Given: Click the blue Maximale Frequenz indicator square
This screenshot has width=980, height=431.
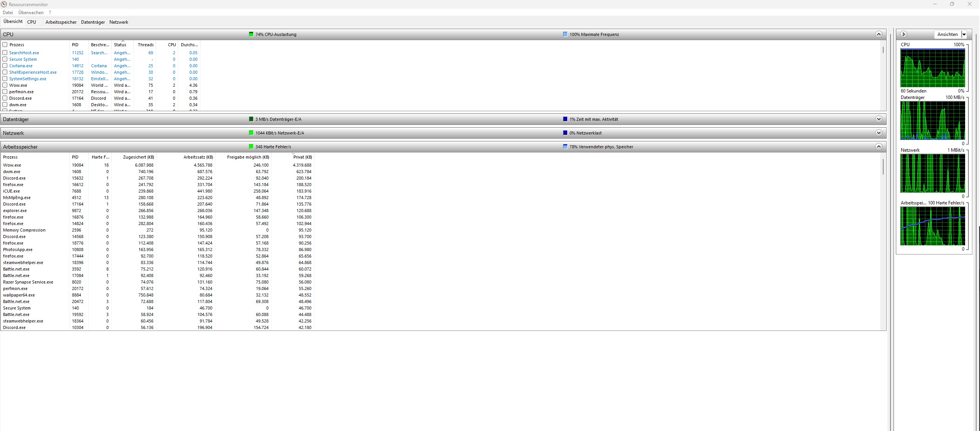Looking at the screenshot, I should point(565,34).
